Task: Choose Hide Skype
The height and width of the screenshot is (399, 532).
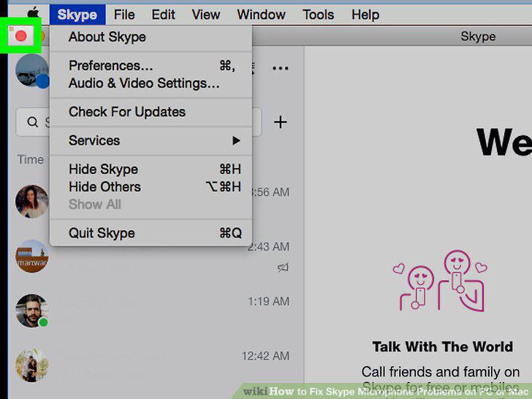Action: pos(151,169)
